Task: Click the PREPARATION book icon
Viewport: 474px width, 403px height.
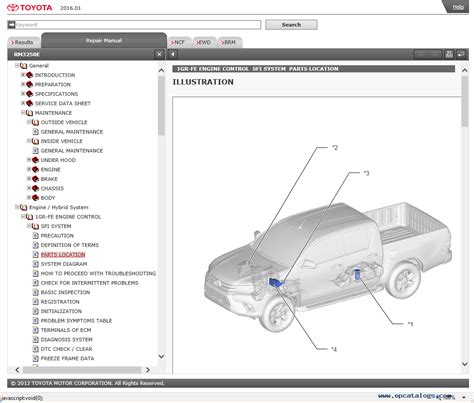Action: (29, 85)
